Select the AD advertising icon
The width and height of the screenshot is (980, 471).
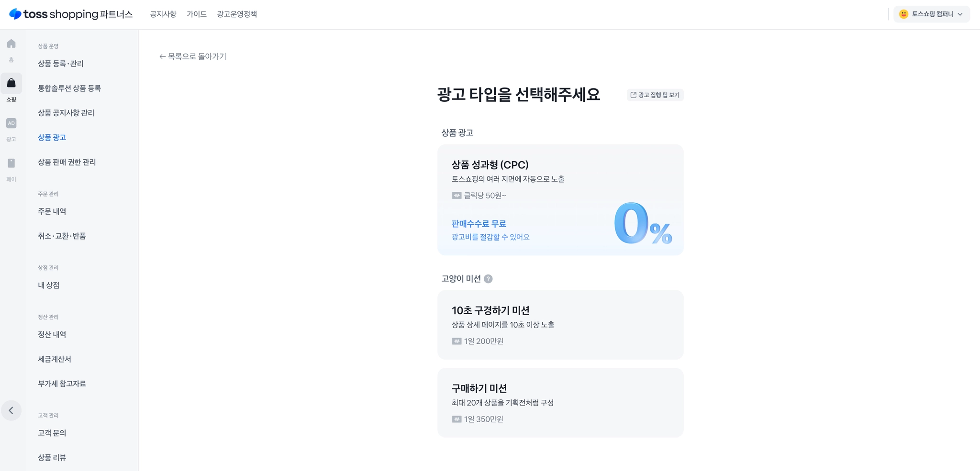[x=11, y=123]
